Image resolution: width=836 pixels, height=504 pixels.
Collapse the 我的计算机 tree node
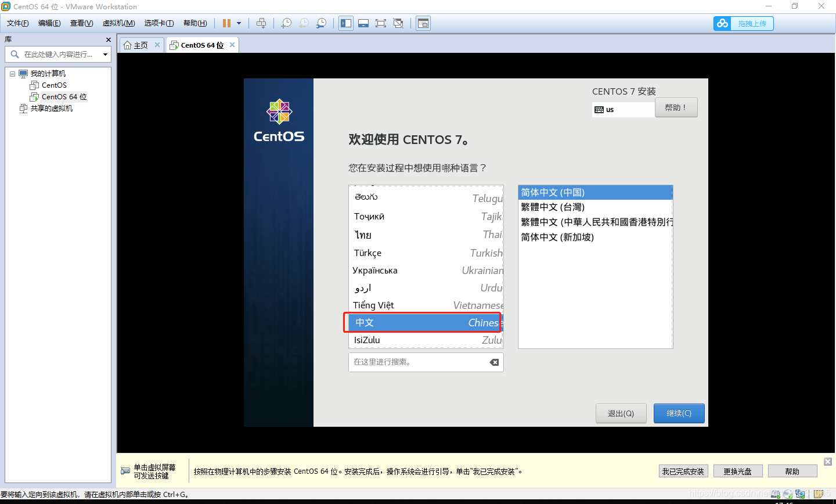(12, 74)
